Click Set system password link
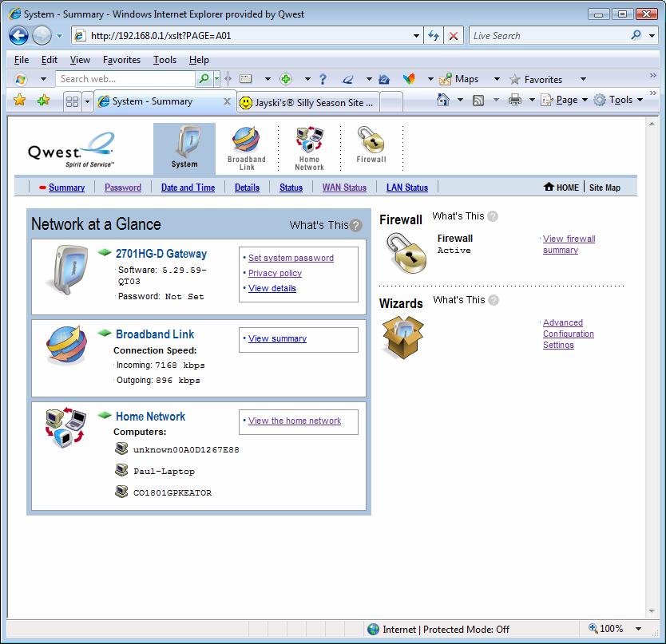Image resolution: width=666 pixels, height=644 pixels. click(x=291, y=258)
